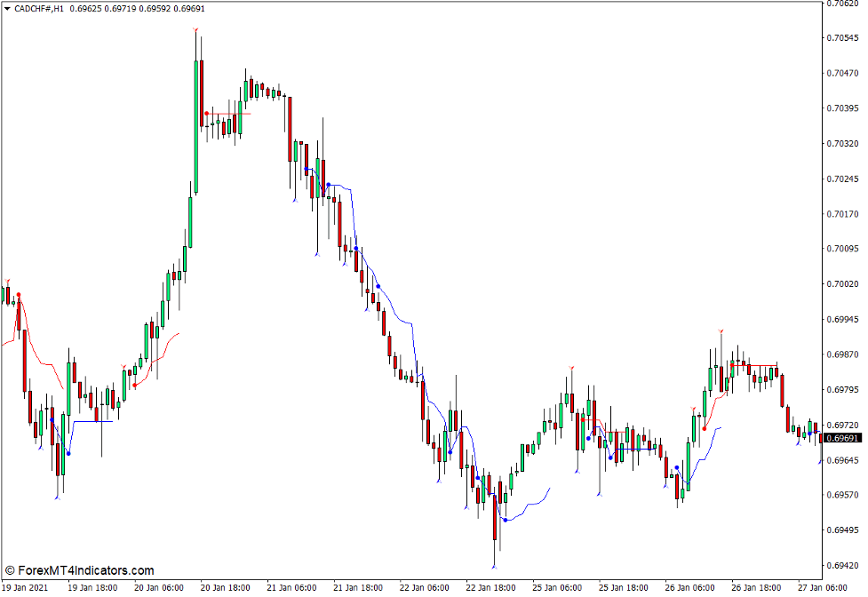Viewport: 868px width, 597px height.
Task: Select the blue dot near 25 Jan 06:00 candles
Action: (588, 438)
